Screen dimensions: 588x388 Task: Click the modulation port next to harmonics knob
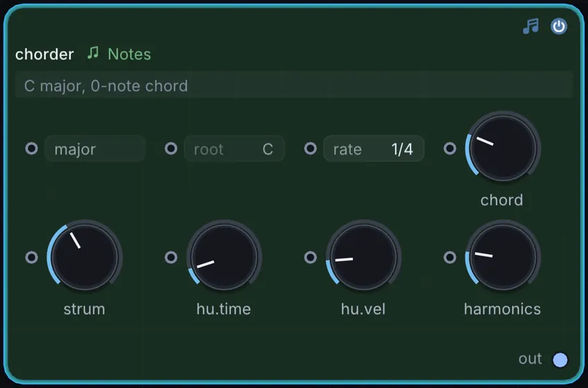[x=450, y=258]
